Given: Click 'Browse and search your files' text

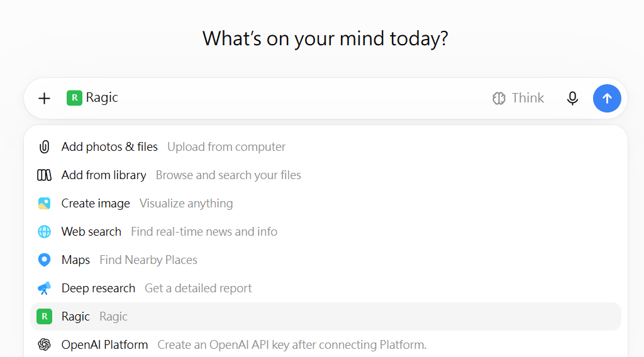Looking at the screenshot, I should pyautogui.click(x=228, y=175).
